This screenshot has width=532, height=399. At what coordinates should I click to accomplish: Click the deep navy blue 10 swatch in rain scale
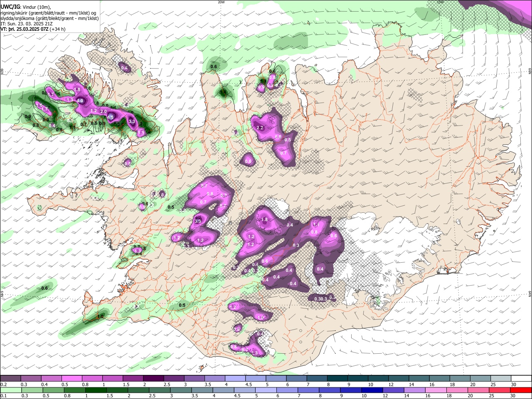pos(372,390)
